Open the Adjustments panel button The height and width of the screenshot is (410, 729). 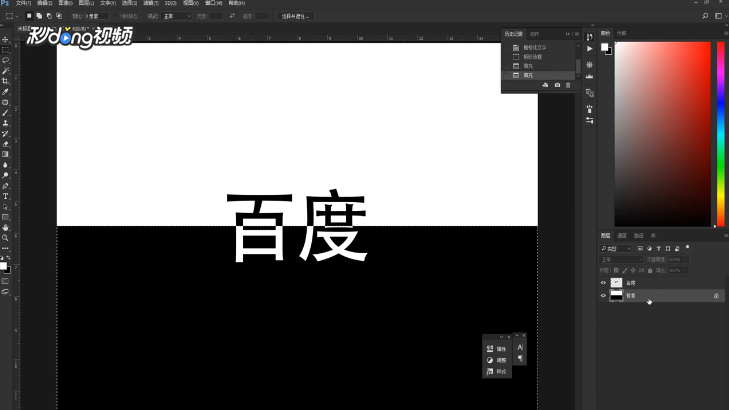click(x=497, y=360)
